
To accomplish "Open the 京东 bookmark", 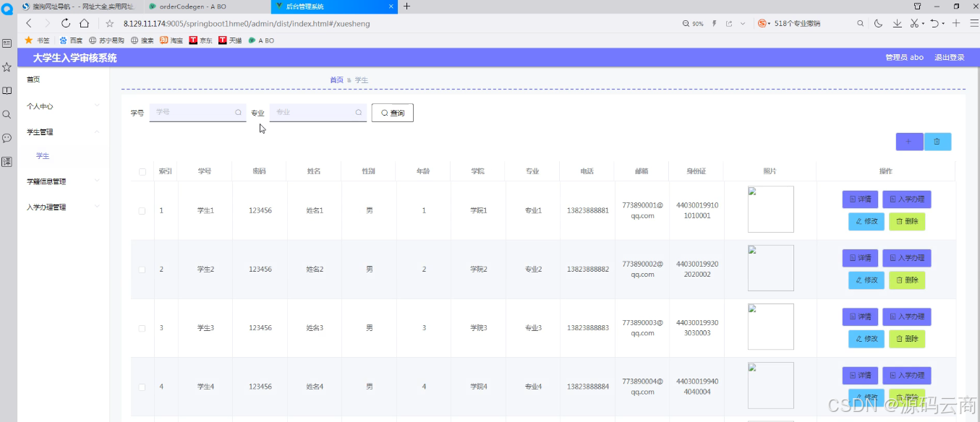I will [x=200, y=40].
